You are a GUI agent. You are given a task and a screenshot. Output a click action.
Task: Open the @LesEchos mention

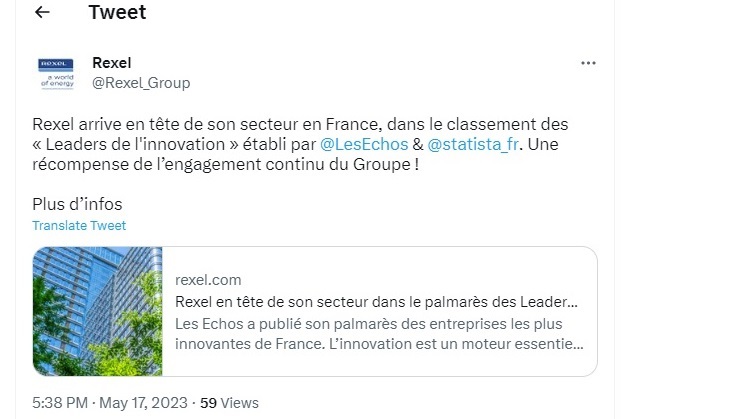point(364,144)
